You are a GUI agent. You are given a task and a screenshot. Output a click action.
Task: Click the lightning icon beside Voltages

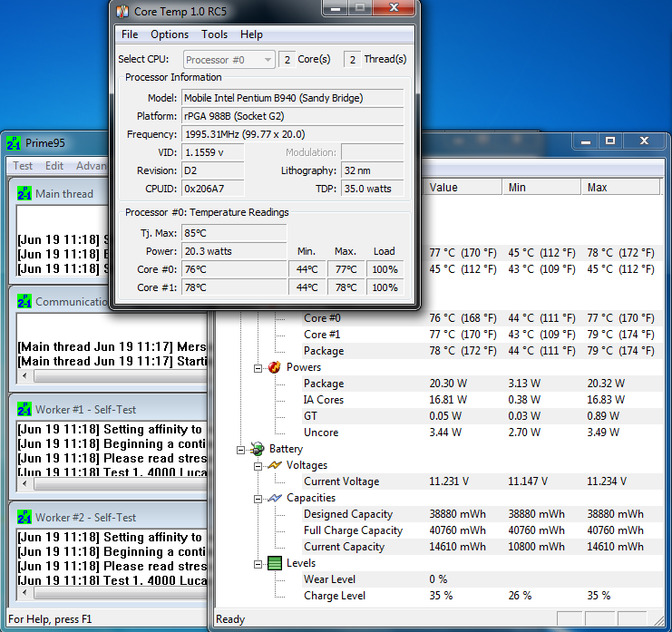click(x=275, y=465)
